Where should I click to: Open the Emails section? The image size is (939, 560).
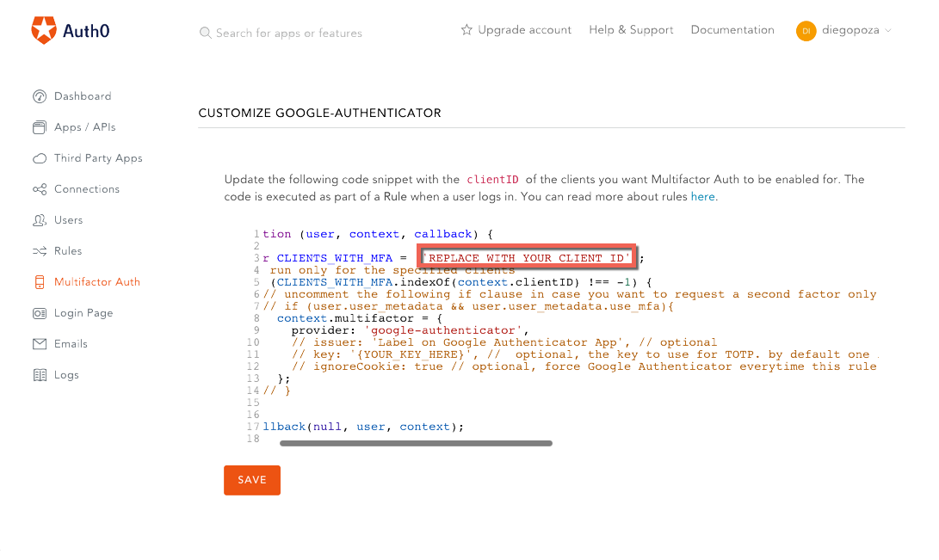(x=71, y=344)
